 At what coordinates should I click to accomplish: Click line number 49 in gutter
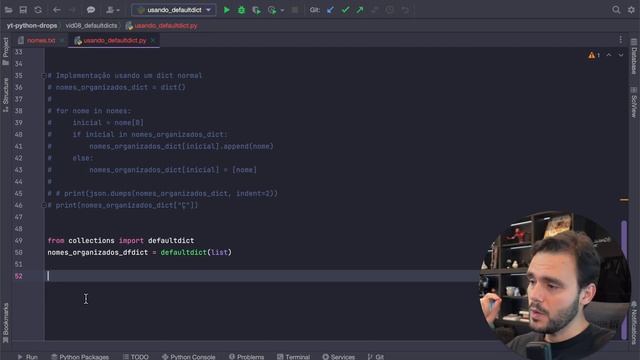(x=18, y=241)
